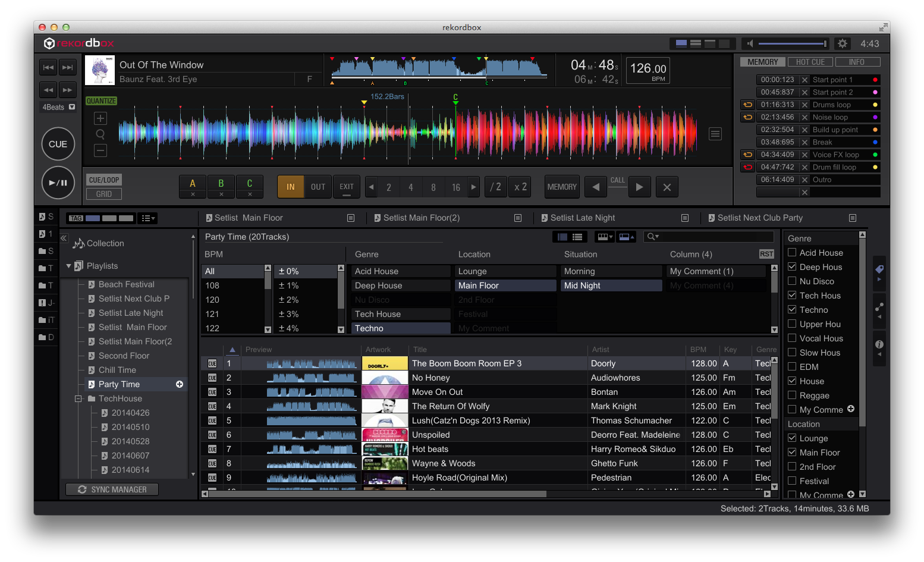
Task: Click the waveform zoom-in plus icon
Action: 100,118
